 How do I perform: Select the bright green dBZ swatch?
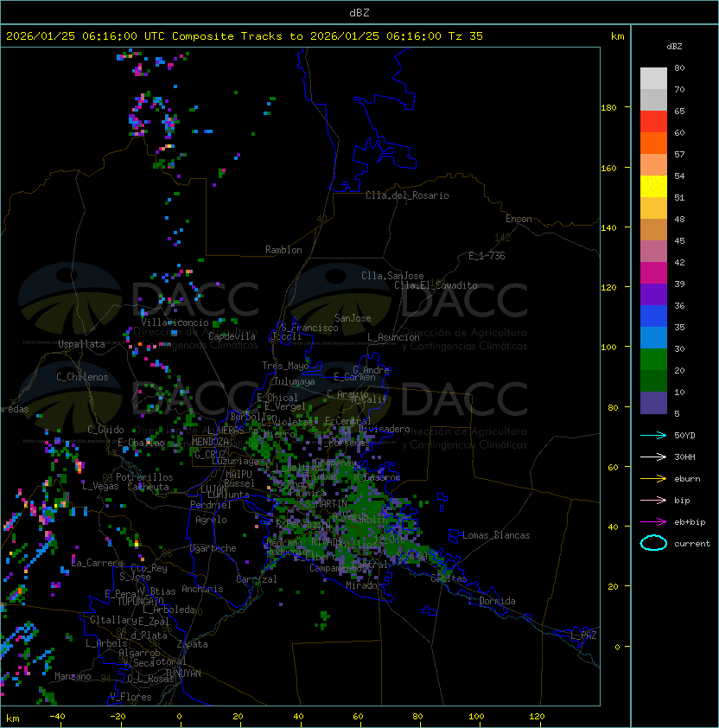653,360
